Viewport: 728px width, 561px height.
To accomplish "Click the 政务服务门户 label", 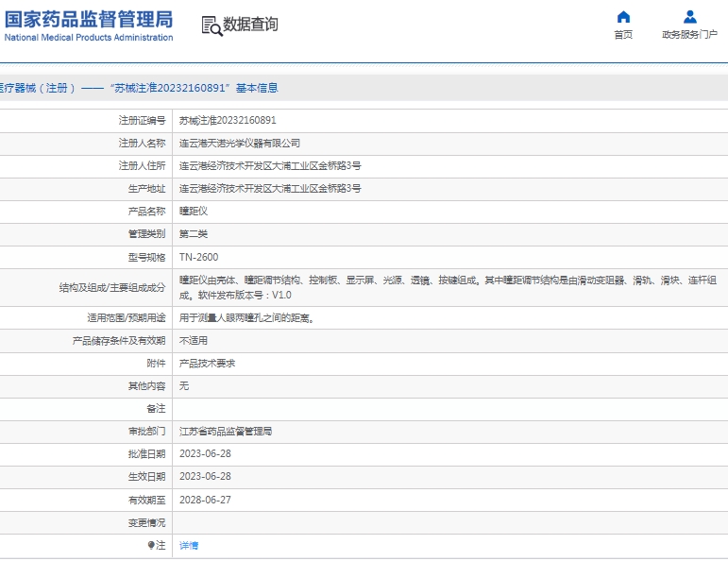I will [690, 35].
